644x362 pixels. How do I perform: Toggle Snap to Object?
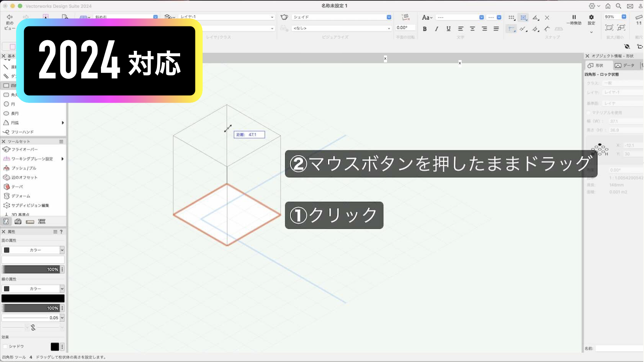[523, 18]
